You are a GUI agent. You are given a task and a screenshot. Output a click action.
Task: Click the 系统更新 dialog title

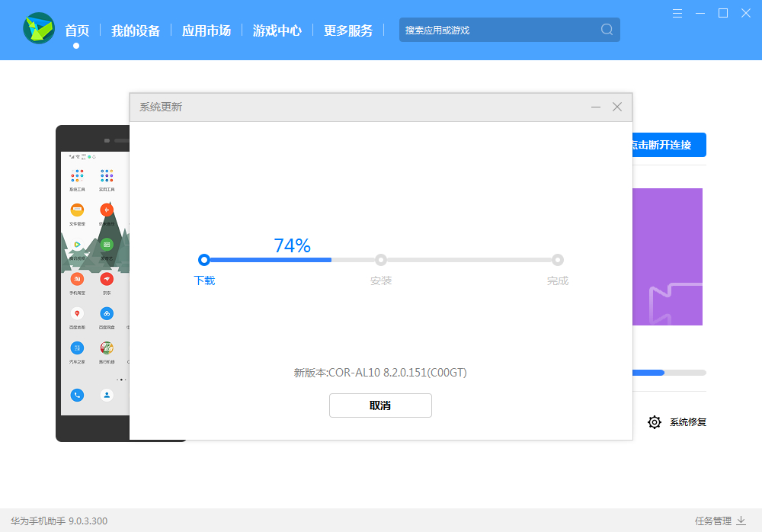(x=161, y=107)
